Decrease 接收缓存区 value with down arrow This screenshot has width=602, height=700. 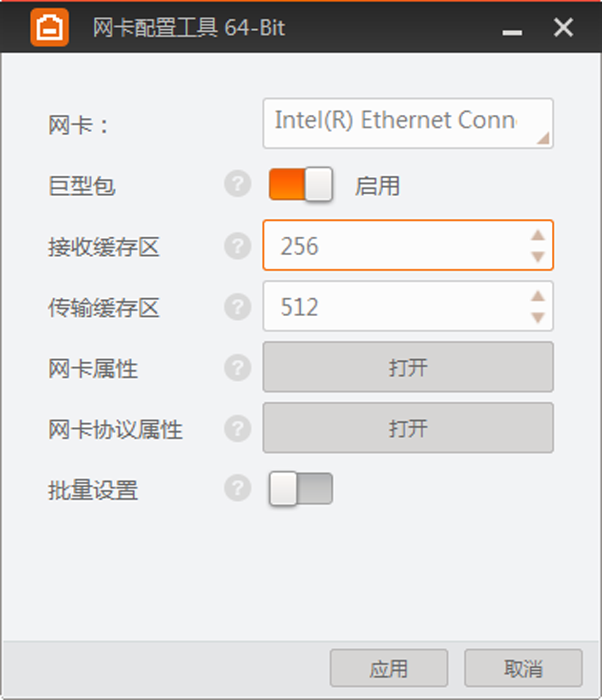pyautogui.click(x=537, y=256)
